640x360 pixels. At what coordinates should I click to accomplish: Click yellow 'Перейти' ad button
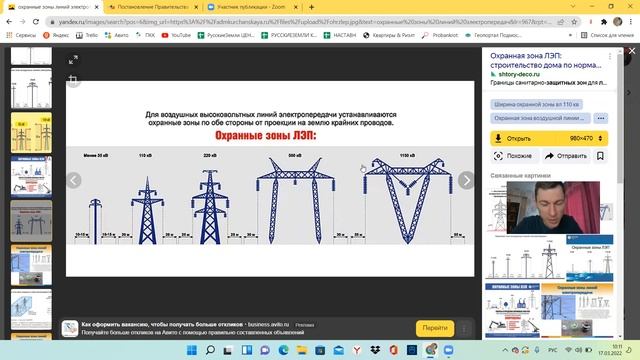pos(435,328)
